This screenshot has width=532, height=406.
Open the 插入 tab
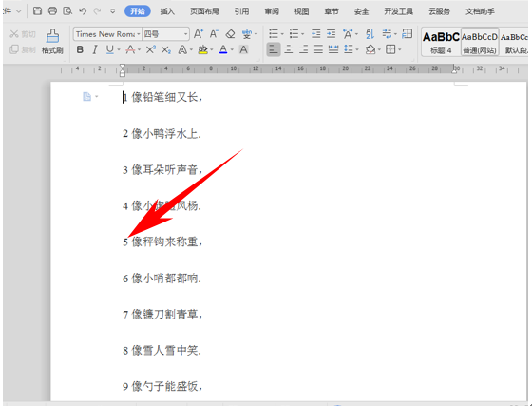tap(167, 11)
